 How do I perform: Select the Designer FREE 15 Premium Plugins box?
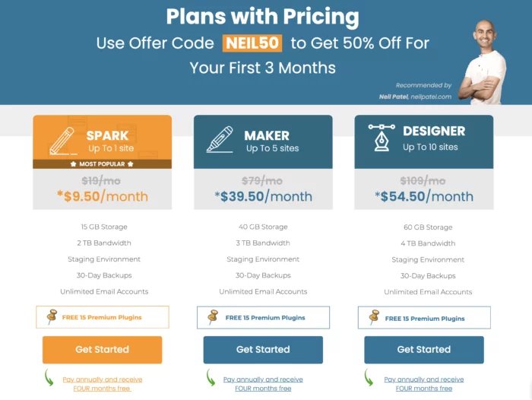coord(424,317)
